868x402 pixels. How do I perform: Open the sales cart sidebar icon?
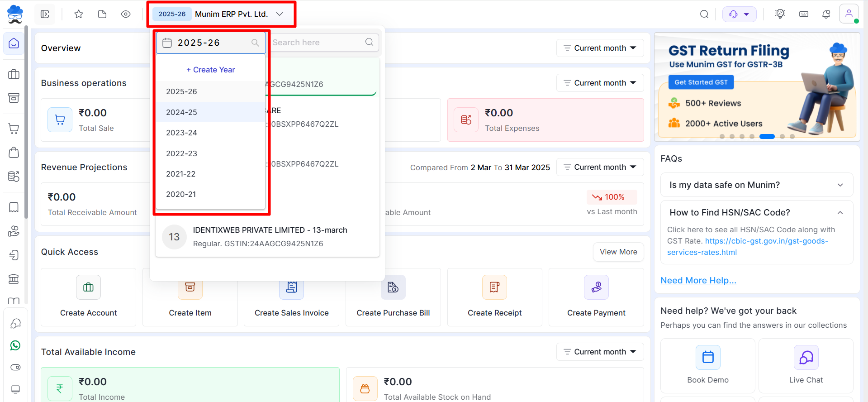click(x=14, y=129)
